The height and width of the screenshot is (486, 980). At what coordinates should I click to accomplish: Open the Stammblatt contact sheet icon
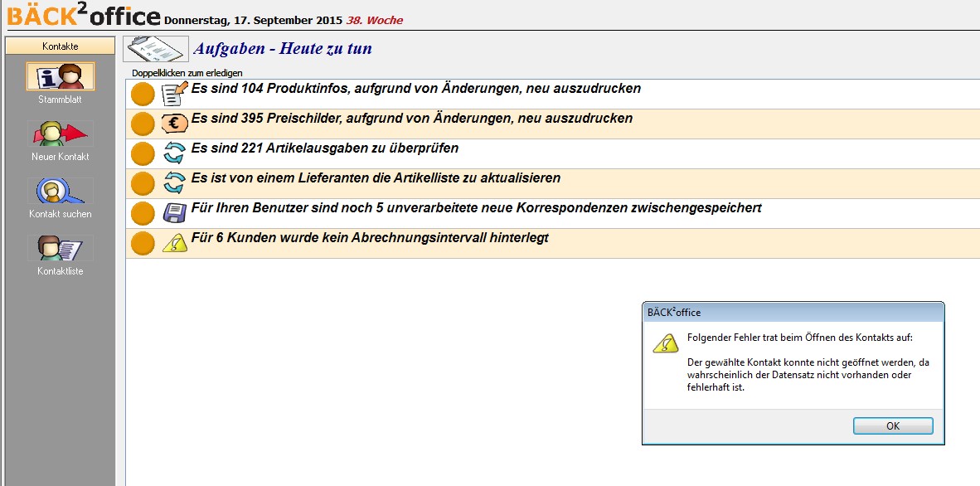click(61, 76)
